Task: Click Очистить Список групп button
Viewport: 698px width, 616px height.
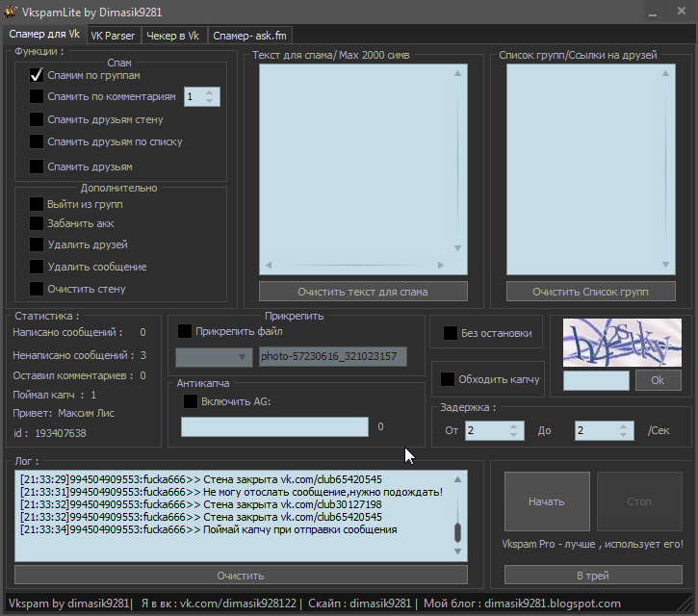Action: 591,292
